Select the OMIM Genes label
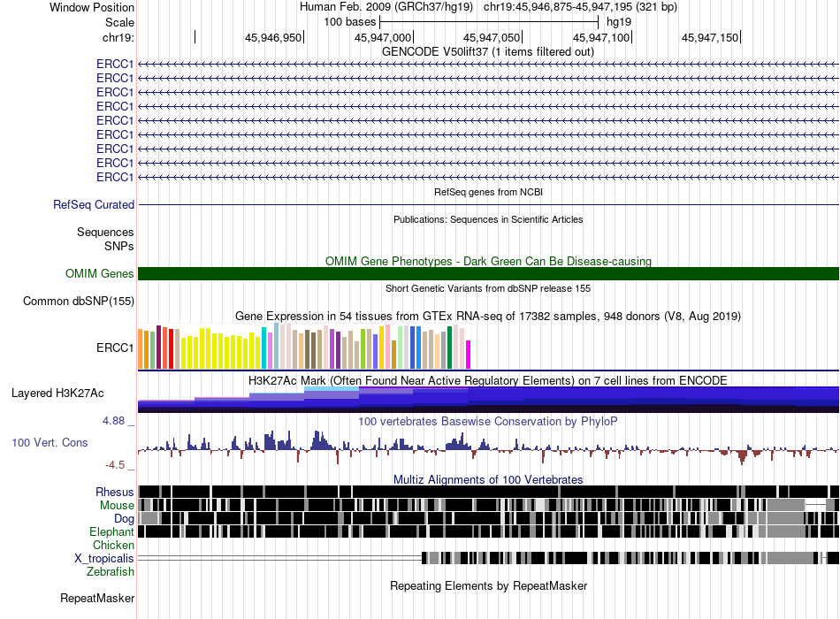 pos(100,274)
